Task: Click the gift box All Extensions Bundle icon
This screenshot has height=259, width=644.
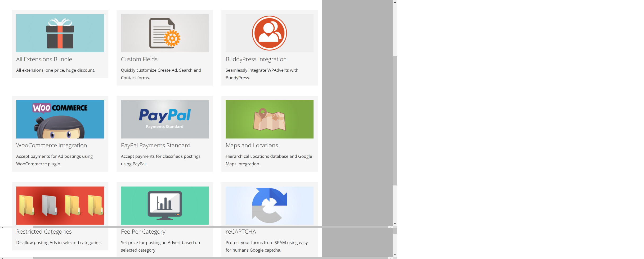Action: coord(60,33)
